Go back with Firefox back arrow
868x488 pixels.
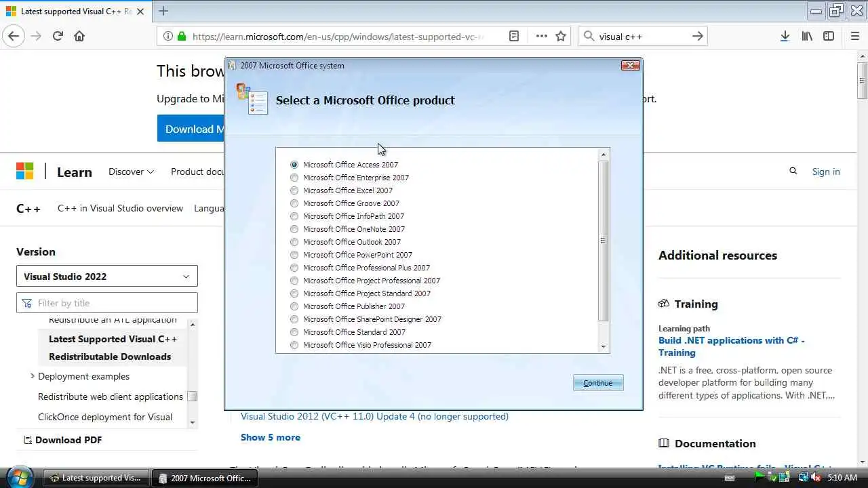(x=14, y=36)
